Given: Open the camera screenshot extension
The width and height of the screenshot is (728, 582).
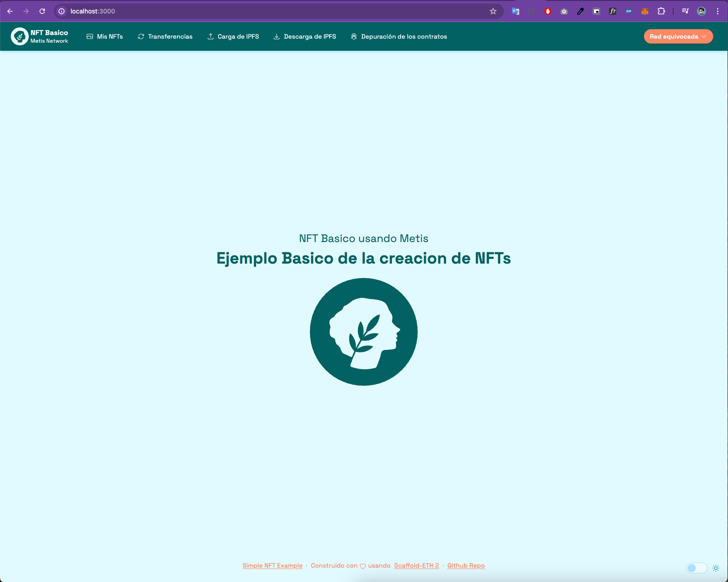Looking at the screenshot, I should pos(564,11).
